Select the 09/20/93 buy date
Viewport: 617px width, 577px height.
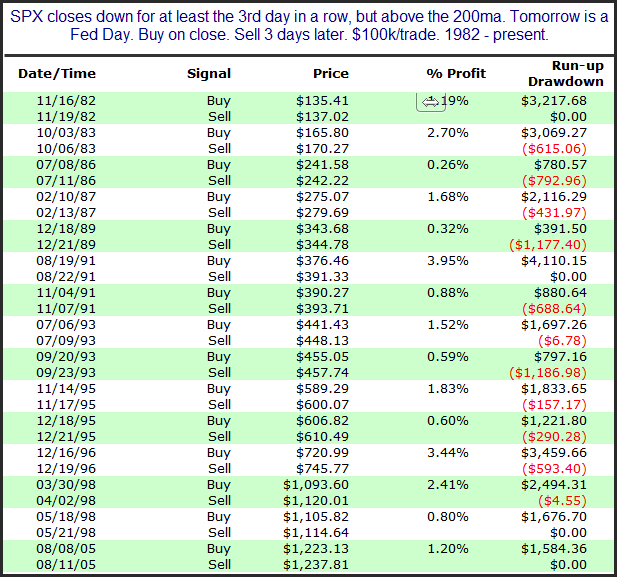pos(66,357)
